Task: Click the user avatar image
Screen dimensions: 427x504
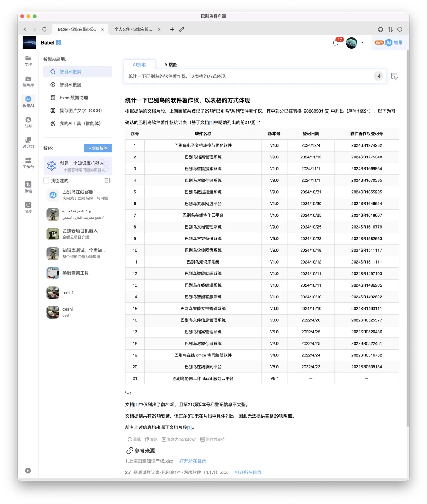Action: pos(352,43)
